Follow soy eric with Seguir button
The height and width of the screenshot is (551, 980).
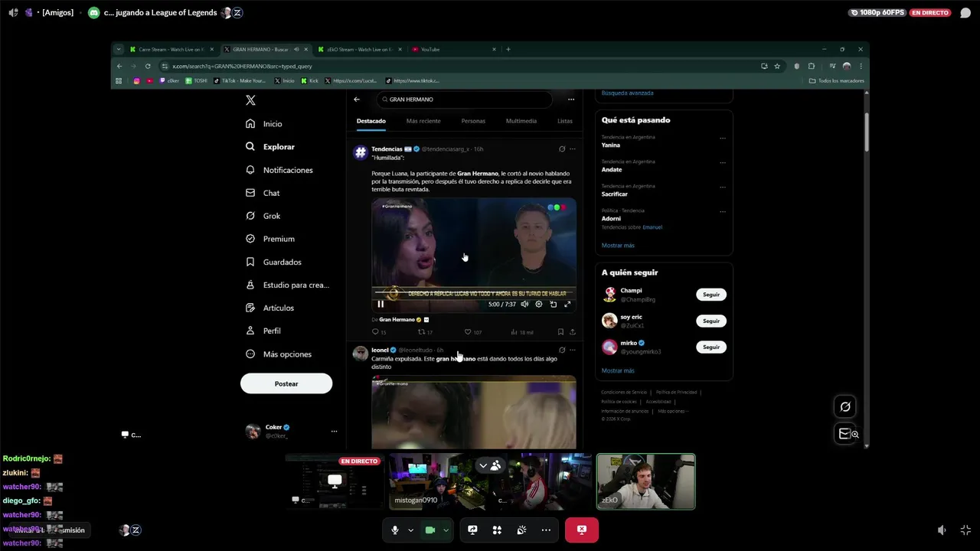711,321
